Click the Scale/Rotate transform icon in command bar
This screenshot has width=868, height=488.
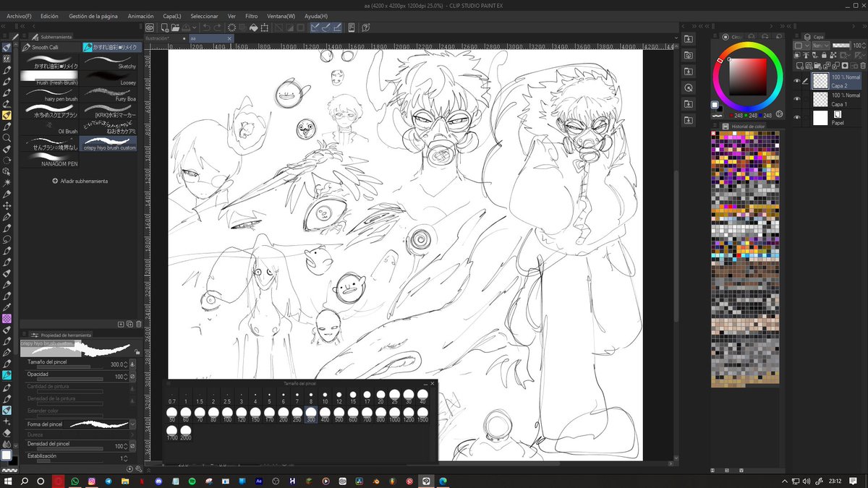tap(265, 27)
